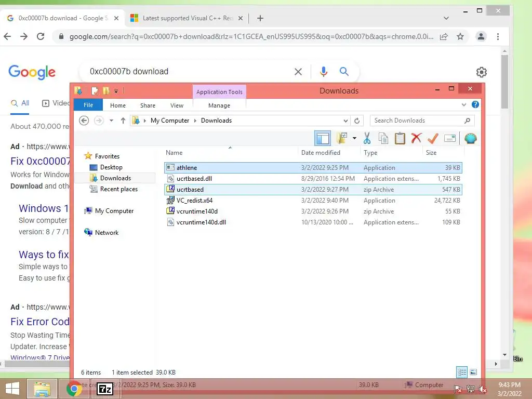Viewport: 532px width, 399px height.
Task: Click the Email envelope toolbar icon
Action: [x=450, y=138]
